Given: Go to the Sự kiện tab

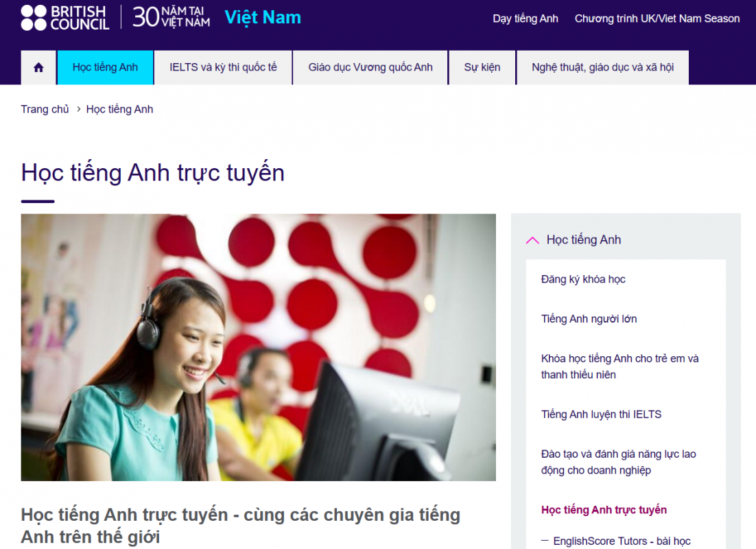Looking at the screenshot, I should click(482, 67).
